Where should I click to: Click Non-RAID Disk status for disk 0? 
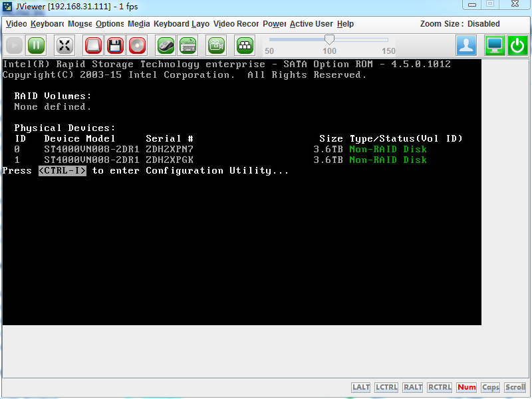pyautogui.click(x=388, y=149)
